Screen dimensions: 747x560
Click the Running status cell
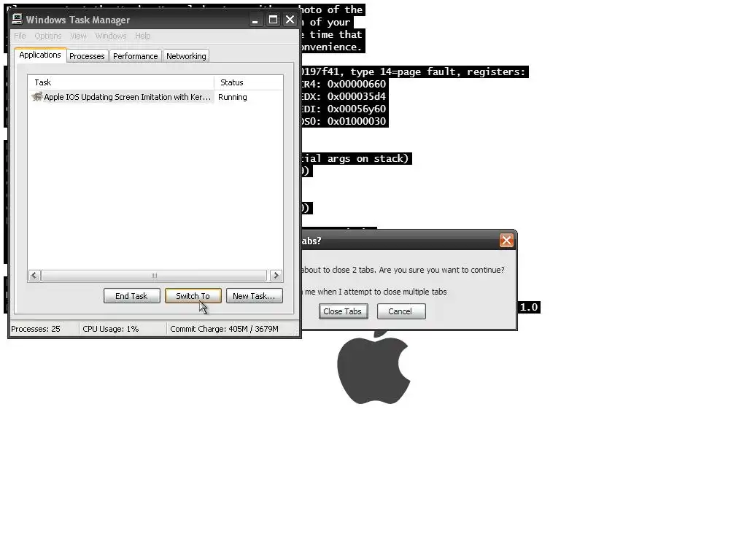(x=233, y=97)
